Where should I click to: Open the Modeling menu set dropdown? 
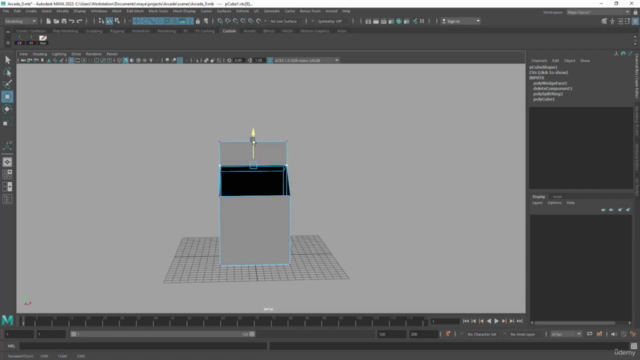coord(20,21)
